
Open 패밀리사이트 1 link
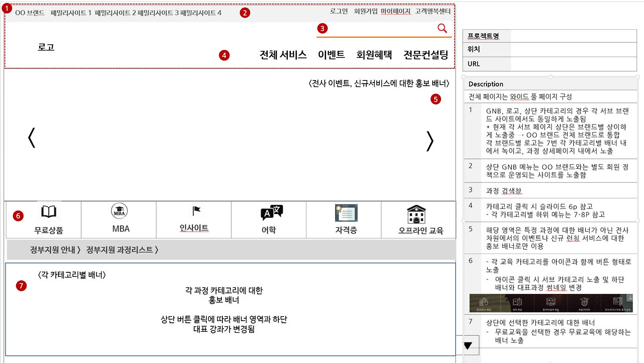(x=71, y=13)
